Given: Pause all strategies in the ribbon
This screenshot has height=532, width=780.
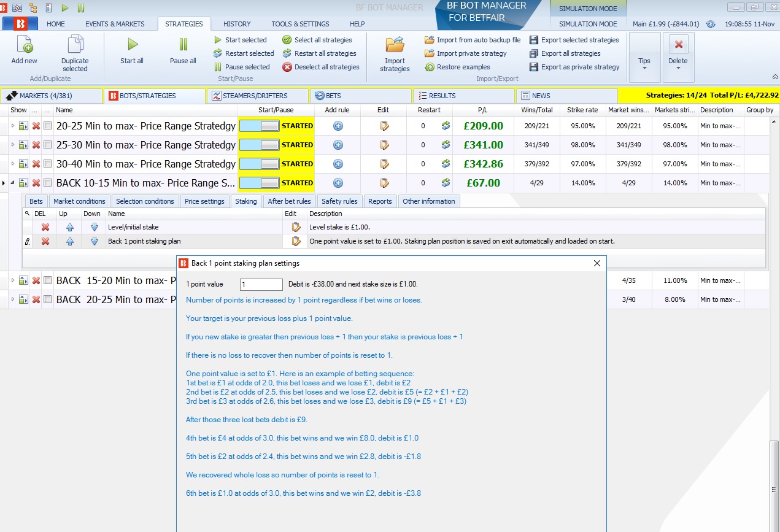Looking at the screenshot, I should 183,44.
